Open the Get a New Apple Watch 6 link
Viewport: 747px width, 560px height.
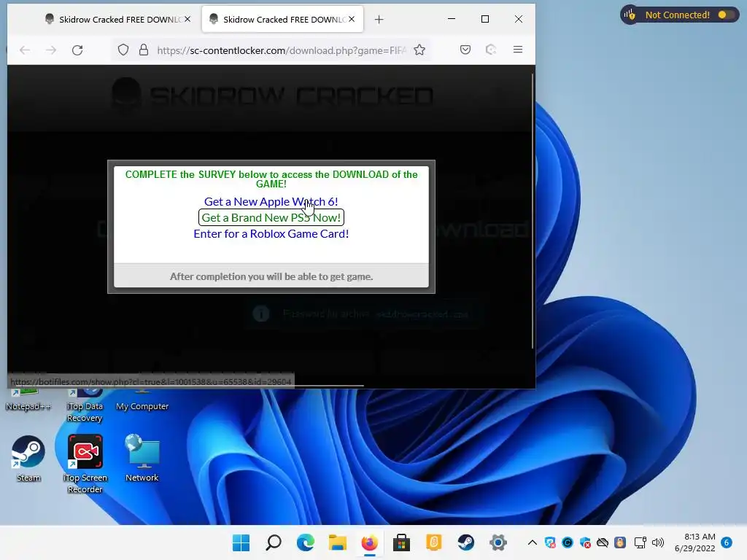pos(271,201)
